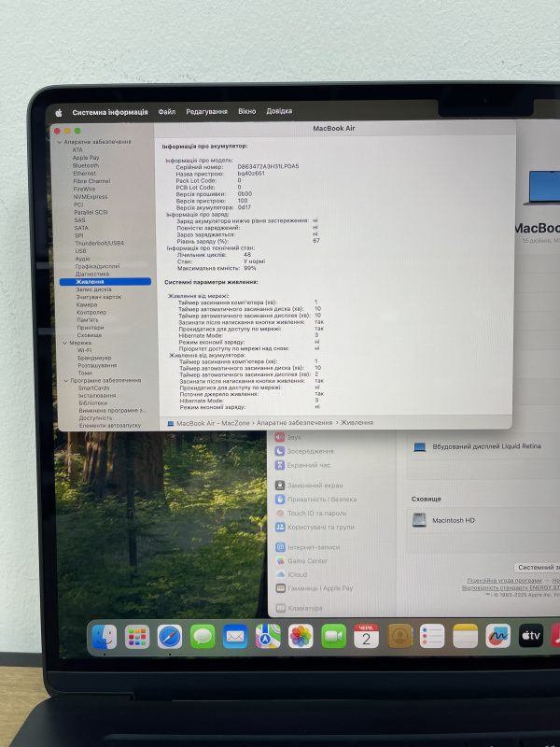This screenshot has height=747, width=560.
Task: Open Система інформація app menu
Action: click(x=110, y=112)
